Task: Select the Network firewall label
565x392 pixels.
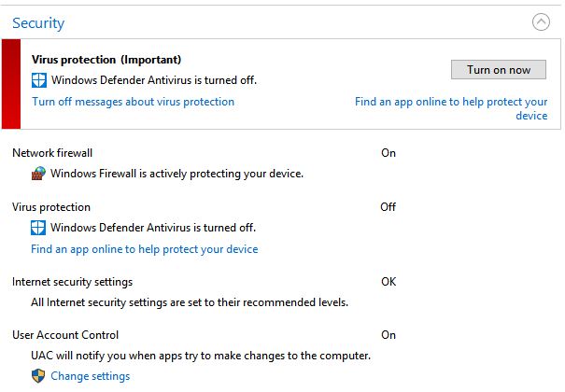Action: coord(52,153)
